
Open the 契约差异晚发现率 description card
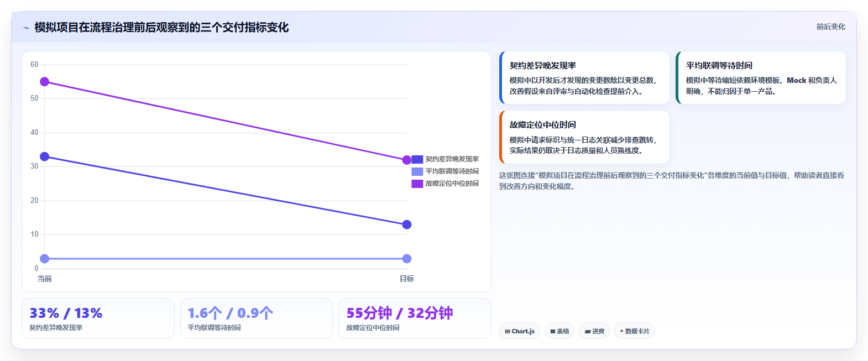[x=584, y=78]
